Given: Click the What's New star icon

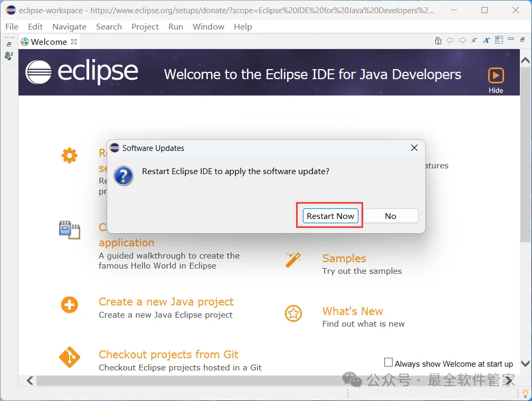Looking at the screenshot, I should coord(293,313).
